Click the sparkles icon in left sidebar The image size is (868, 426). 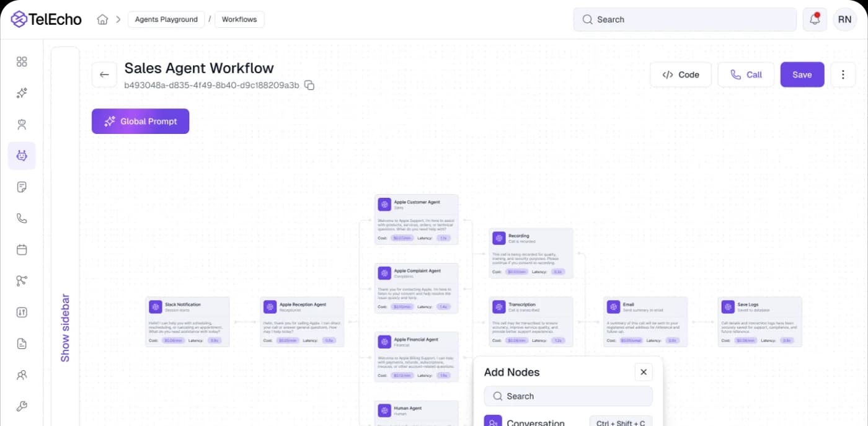click(22, 93)
